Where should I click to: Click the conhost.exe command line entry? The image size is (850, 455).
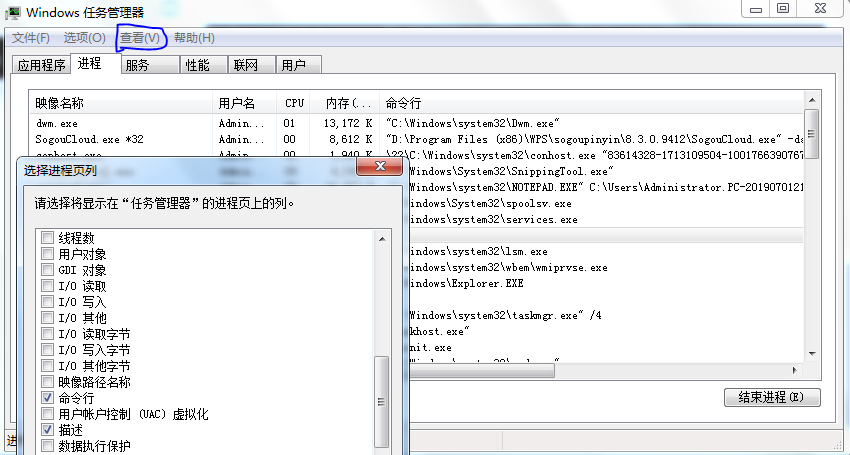[595, 155]
